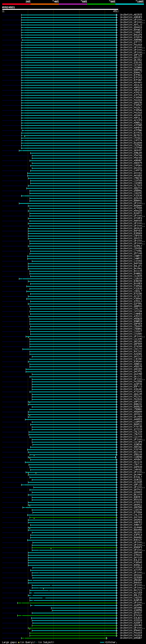Screen dimensions: 146x644
Task: Select entry UniRef100_P38545
Action: click(x=131, y=562)
